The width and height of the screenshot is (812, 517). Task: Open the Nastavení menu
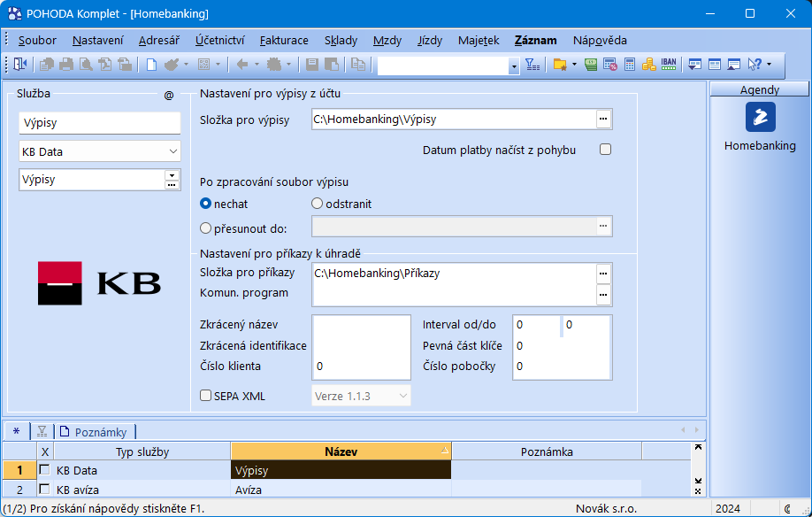pos(98,41)
